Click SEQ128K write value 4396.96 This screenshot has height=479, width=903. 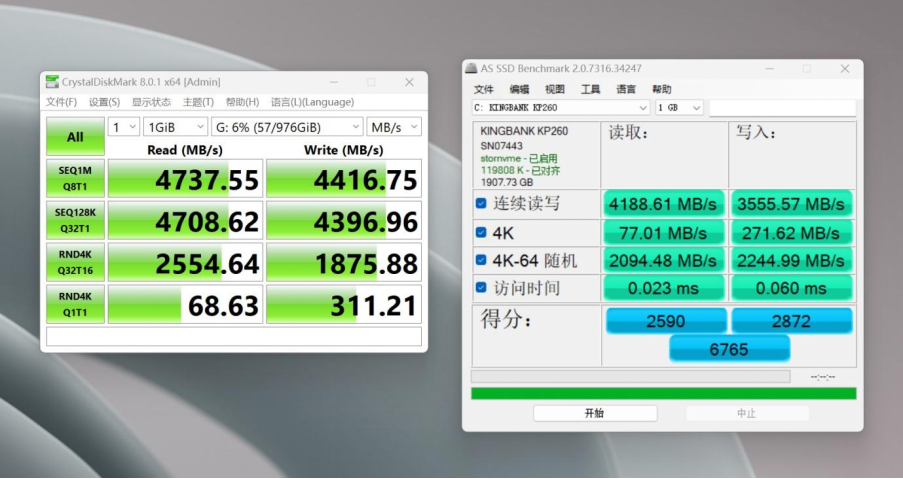coord(344,220)
